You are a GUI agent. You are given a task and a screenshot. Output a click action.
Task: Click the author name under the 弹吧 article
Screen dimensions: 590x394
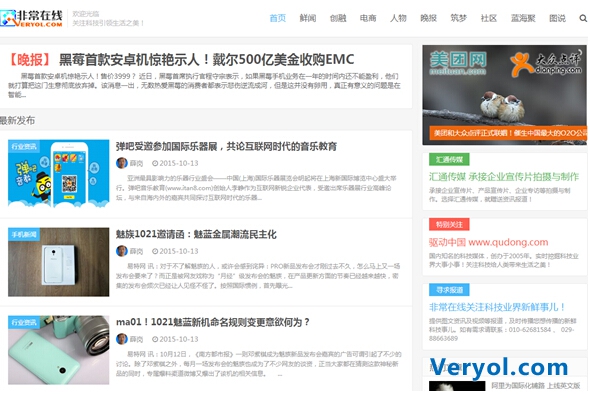coord(137,163)
